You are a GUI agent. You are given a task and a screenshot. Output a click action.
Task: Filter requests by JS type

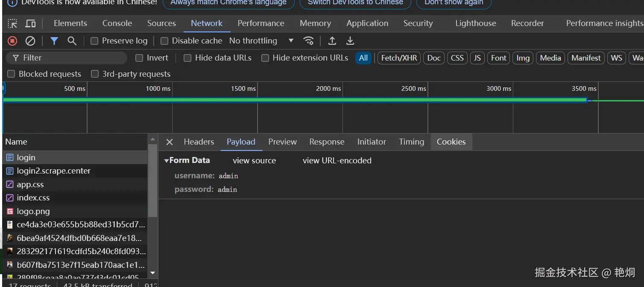(x=477, y=58)
